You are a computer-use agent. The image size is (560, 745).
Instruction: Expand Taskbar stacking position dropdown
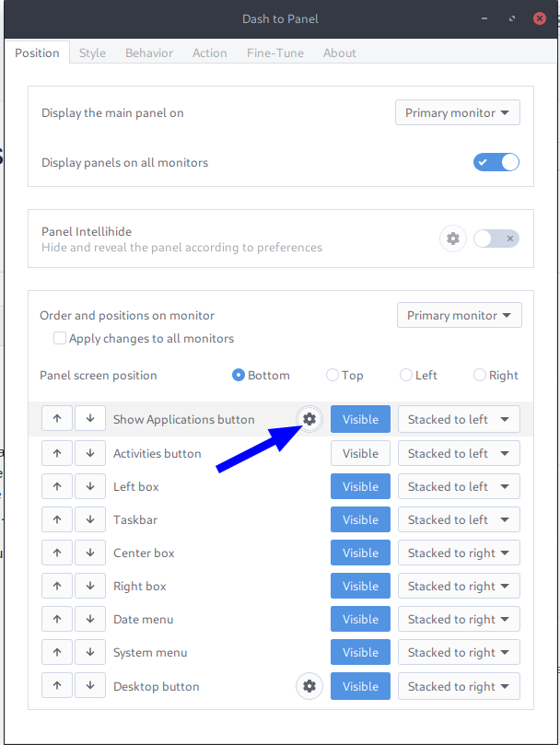[x=459, y=519]
